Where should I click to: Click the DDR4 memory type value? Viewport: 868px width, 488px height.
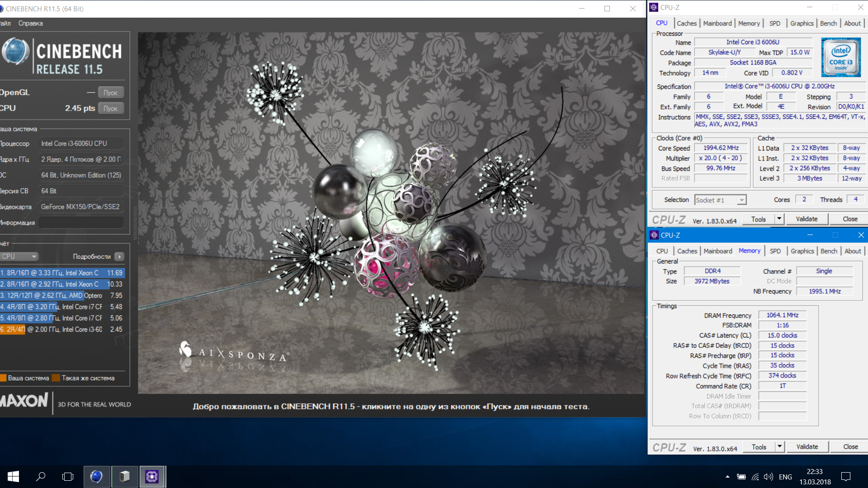click(712, 271)
